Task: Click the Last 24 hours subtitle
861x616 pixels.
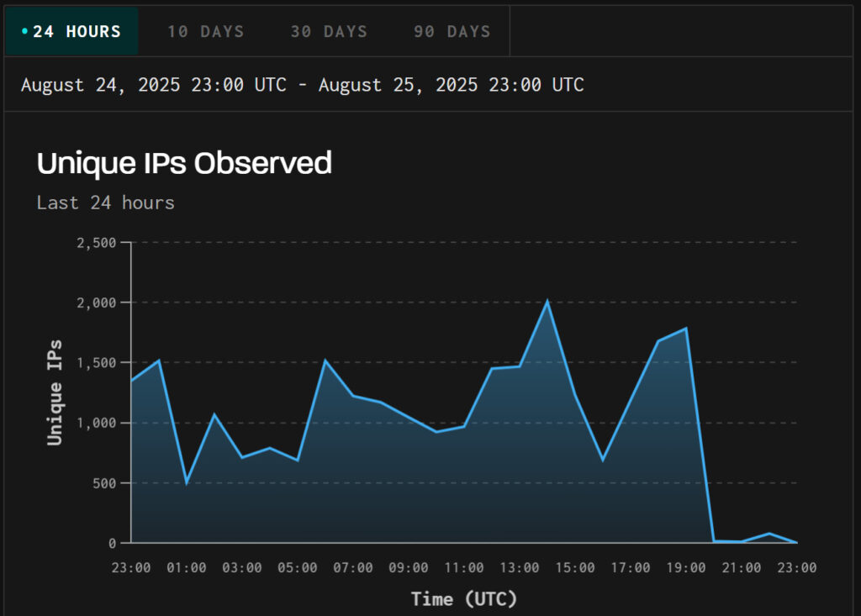Action: (x=105, y=203)
